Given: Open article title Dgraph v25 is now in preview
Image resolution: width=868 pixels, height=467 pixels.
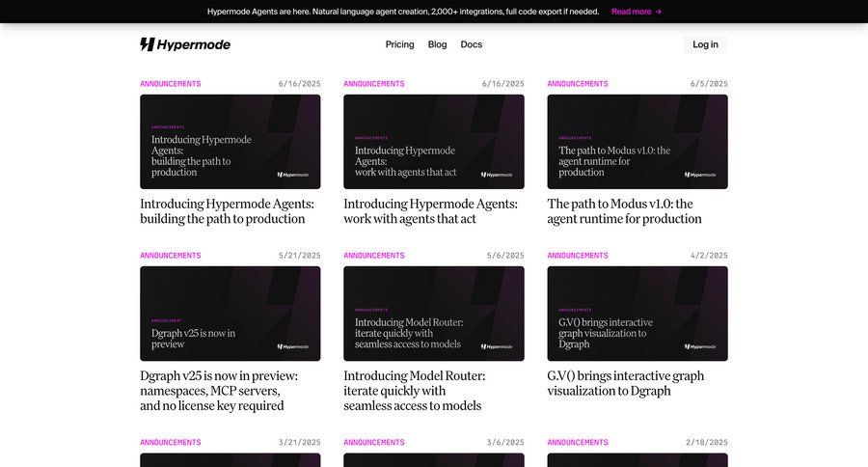Looking at the screenshot, I should (219, 391).
